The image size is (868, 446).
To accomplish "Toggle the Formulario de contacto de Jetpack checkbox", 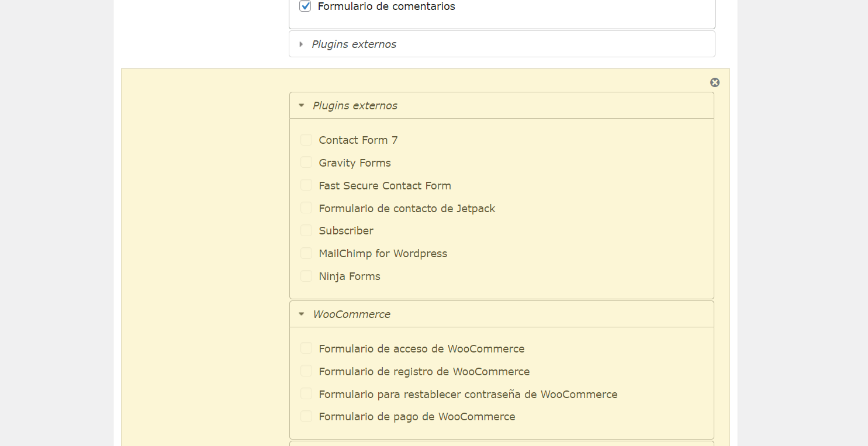I will [x=306, y=208].
